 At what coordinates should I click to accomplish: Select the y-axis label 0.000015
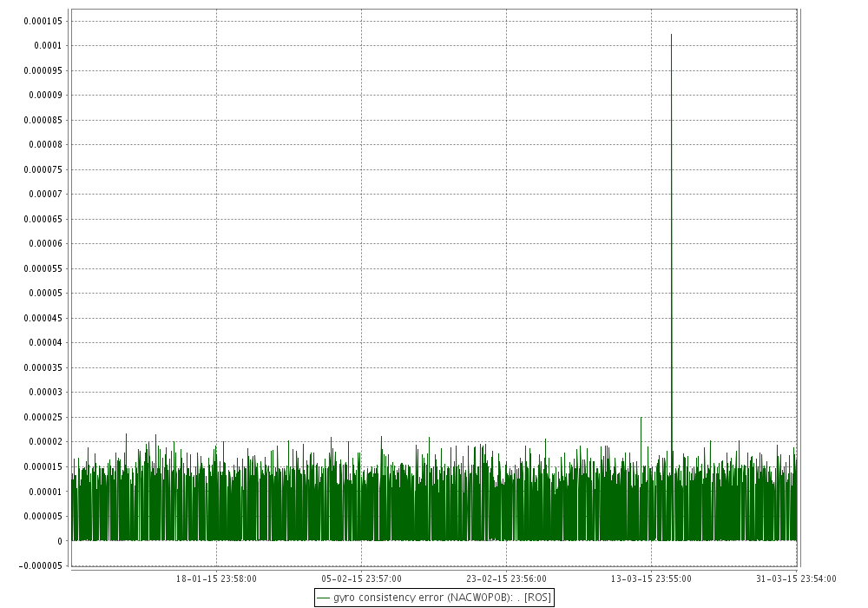[x=43, y=466]
